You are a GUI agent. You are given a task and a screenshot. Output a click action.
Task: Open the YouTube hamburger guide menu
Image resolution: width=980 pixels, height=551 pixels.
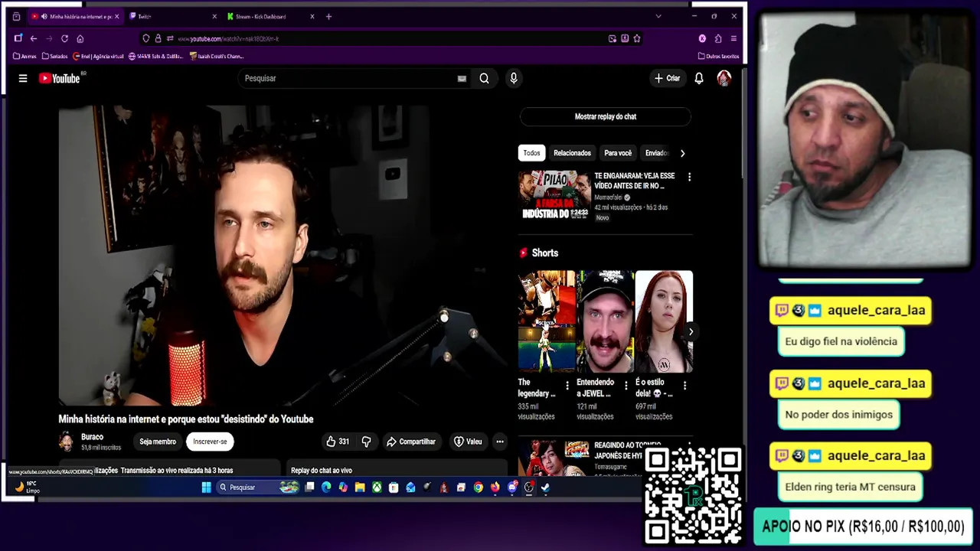(x=23, y=78)
